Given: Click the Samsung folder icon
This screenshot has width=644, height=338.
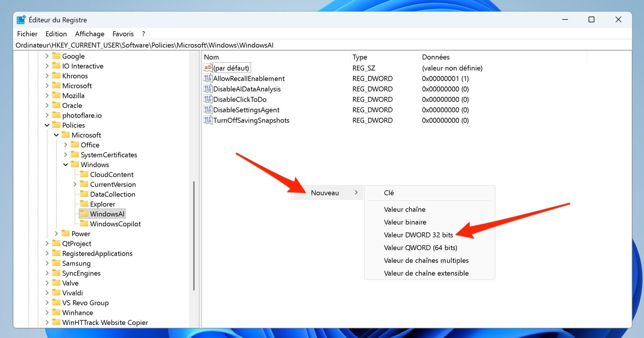Looking at the screenshot, I should pyautogui.click(x=56, y=263).
